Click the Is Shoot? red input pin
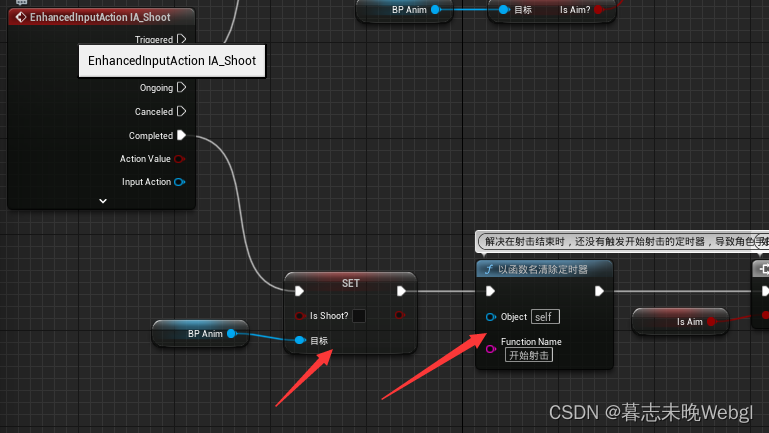Viewport: 769px width, 433px height. click(300, 316)
